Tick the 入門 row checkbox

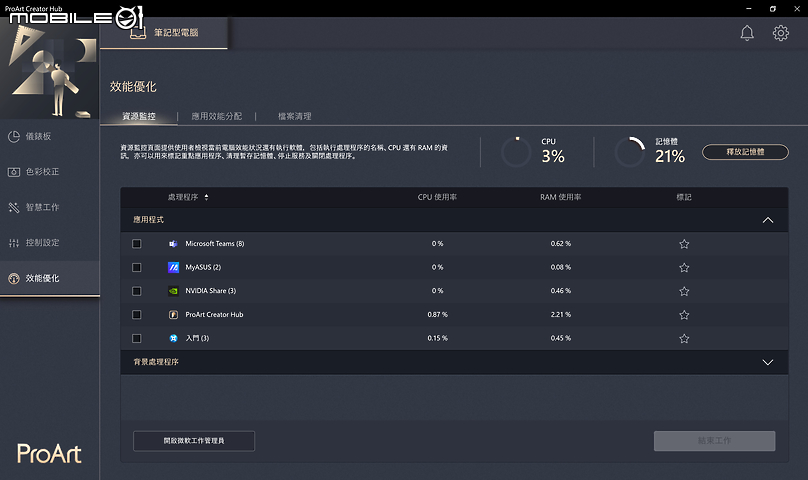click(x=137, y=338)
